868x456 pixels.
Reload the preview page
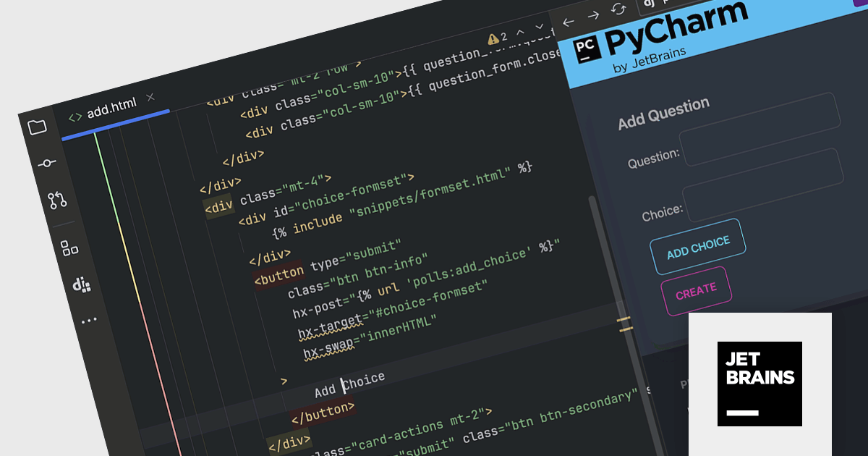tap(619, 9)
